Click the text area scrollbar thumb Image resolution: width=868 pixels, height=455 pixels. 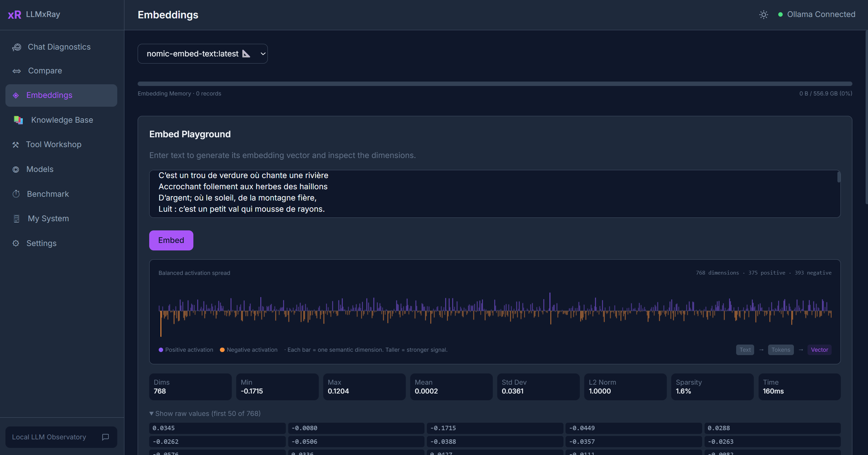838,177
